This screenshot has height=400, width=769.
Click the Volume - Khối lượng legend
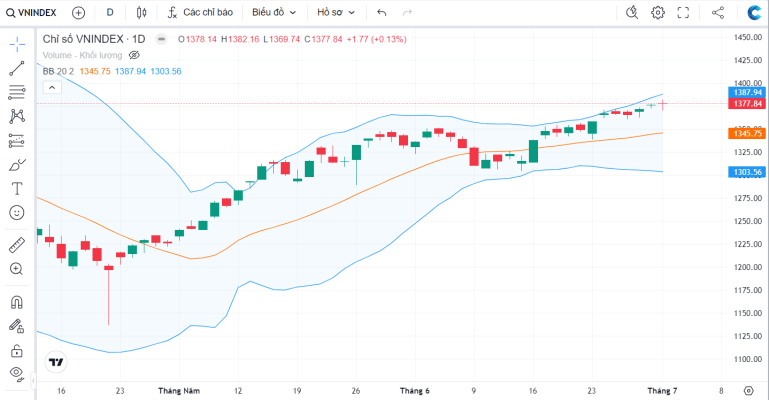coord(82,55)
